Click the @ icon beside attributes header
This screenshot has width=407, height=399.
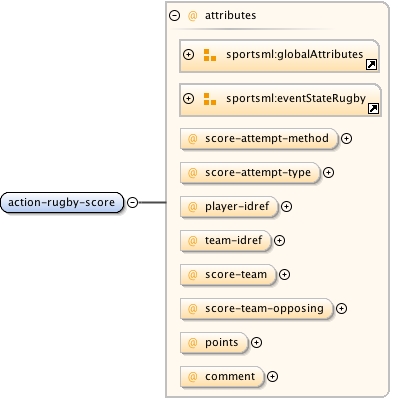click(193, 15)
